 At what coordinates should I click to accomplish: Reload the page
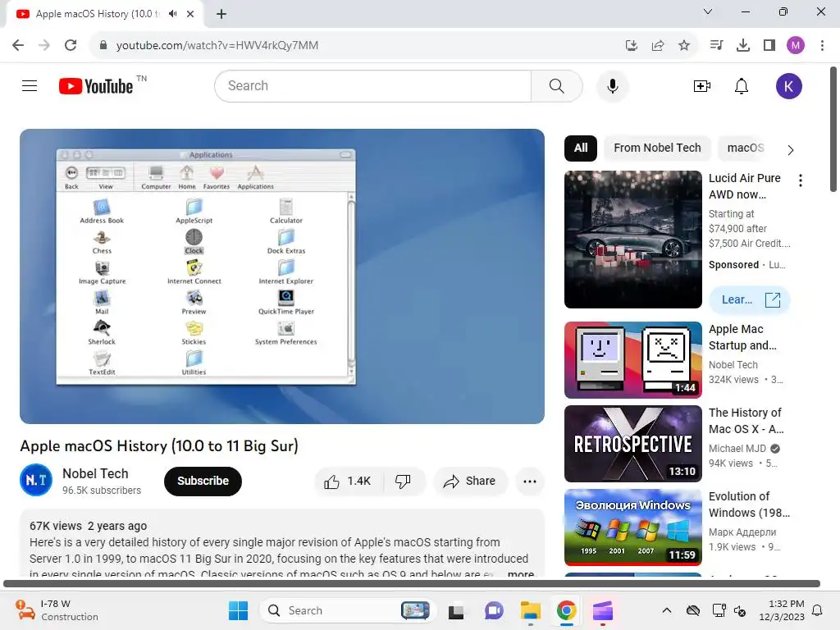pos(71,45)
